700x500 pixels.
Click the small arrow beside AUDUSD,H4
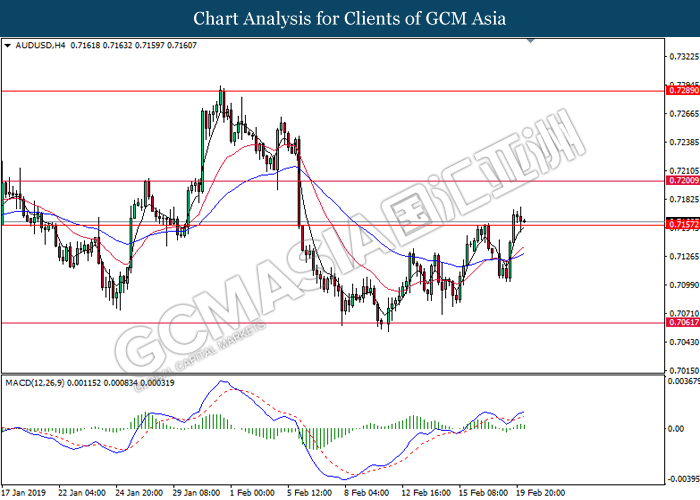coord(8,46)
